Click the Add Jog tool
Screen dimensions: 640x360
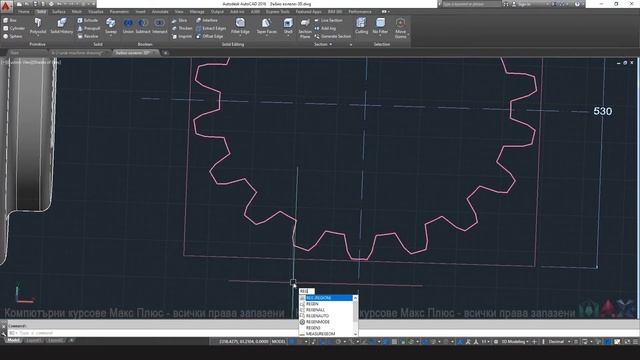[x=325, y=28]
